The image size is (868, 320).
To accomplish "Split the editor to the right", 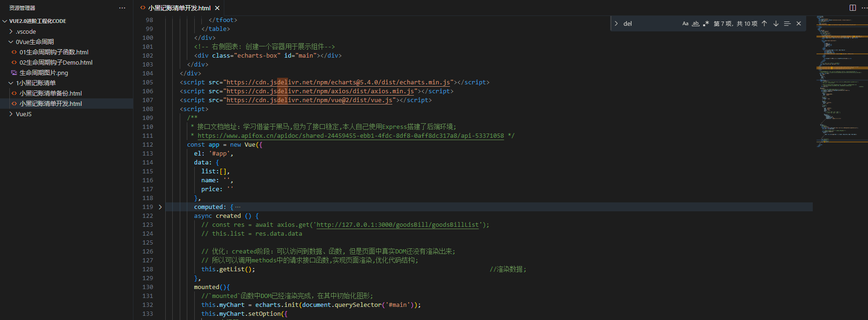I will pos(853,7).
